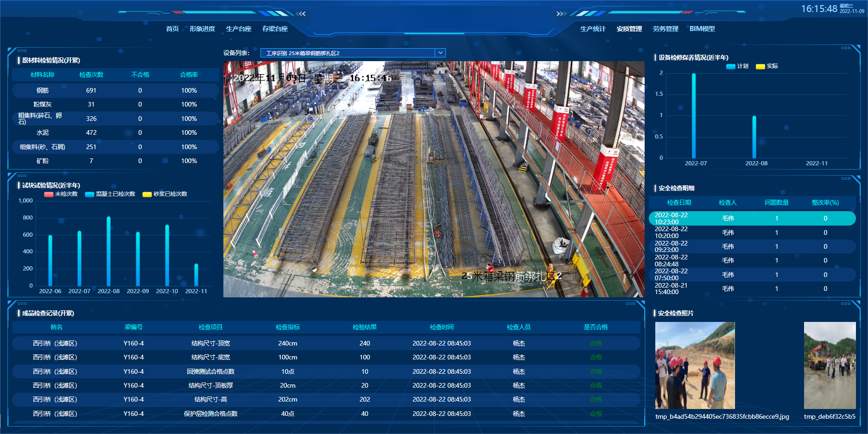
Task: Click three-dot icon on safety inspection detail panel
Action: tap(846, 178)
